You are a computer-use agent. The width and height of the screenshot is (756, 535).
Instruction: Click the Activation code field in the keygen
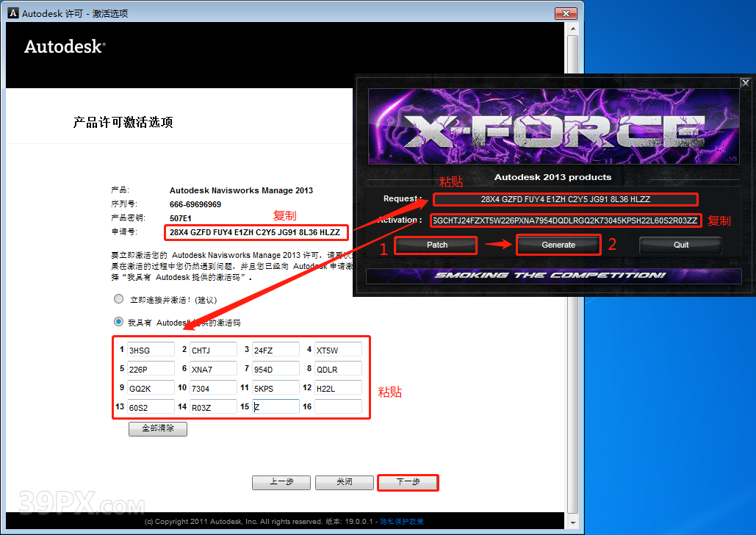(x=564, y=220)
